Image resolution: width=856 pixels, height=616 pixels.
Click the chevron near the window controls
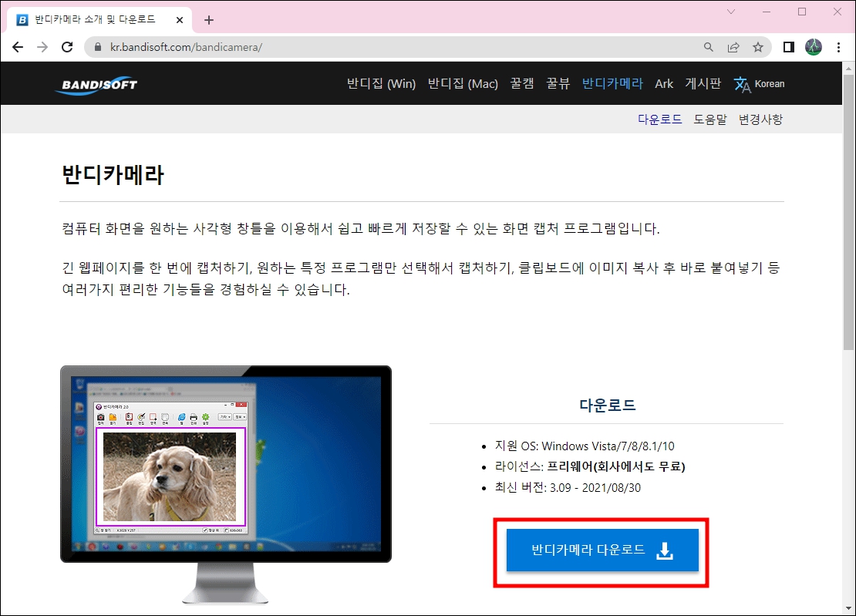[731, 12]
